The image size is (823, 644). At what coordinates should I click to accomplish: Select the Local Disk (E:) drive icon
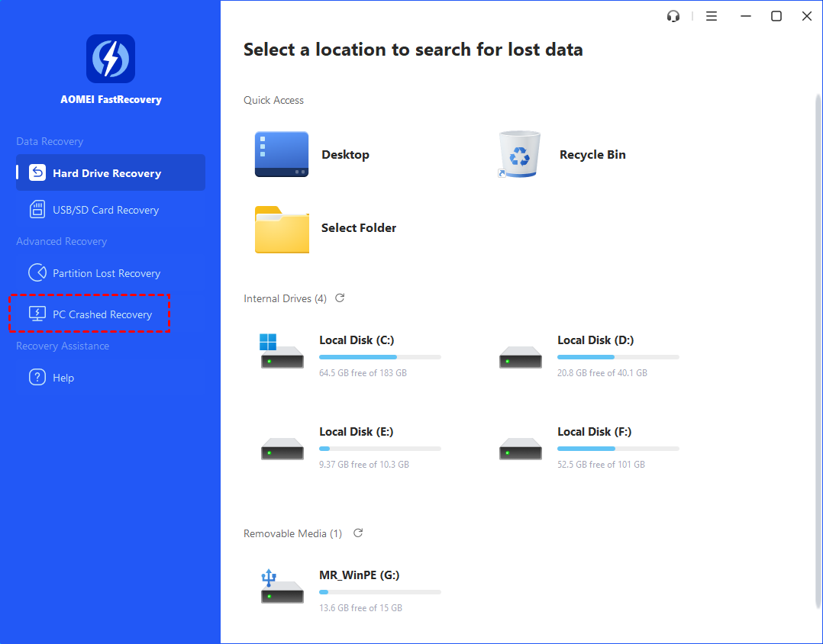282,449
